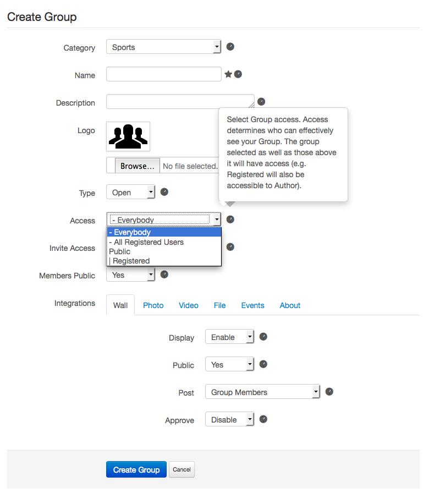The width and height of the screenshot is (429, 504).
Task: Switch to the Events integrations tab
Action: point(252,305)
